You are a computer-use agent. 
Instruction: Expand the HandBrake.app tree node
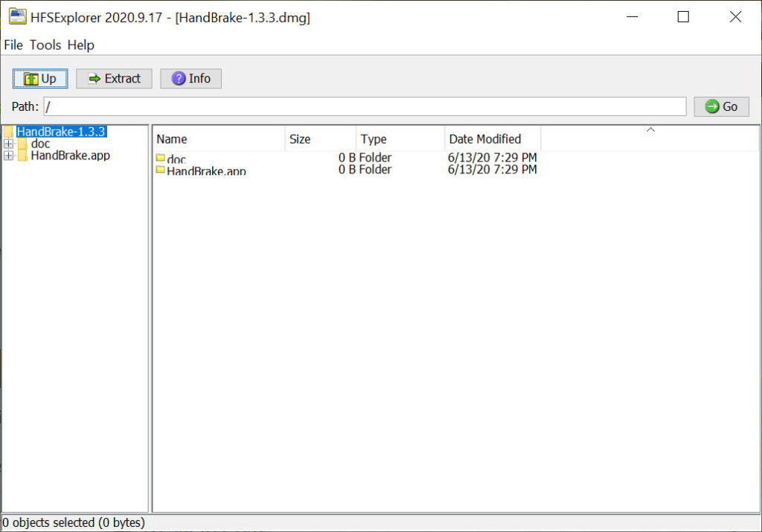coord(8,156)
